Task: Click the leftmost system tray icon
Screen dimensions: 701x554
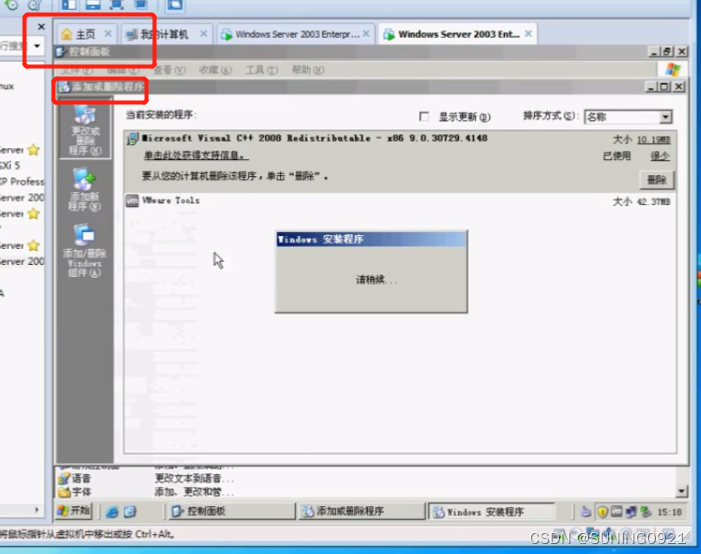Action: pos(586,512)
